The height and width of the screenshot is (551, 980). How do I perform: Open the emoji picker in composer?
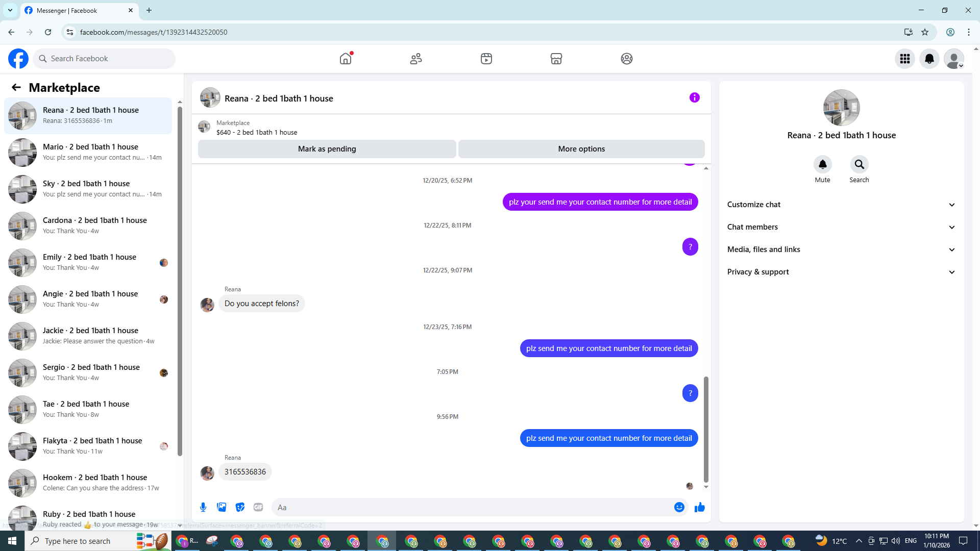click(x=679, y=507)
